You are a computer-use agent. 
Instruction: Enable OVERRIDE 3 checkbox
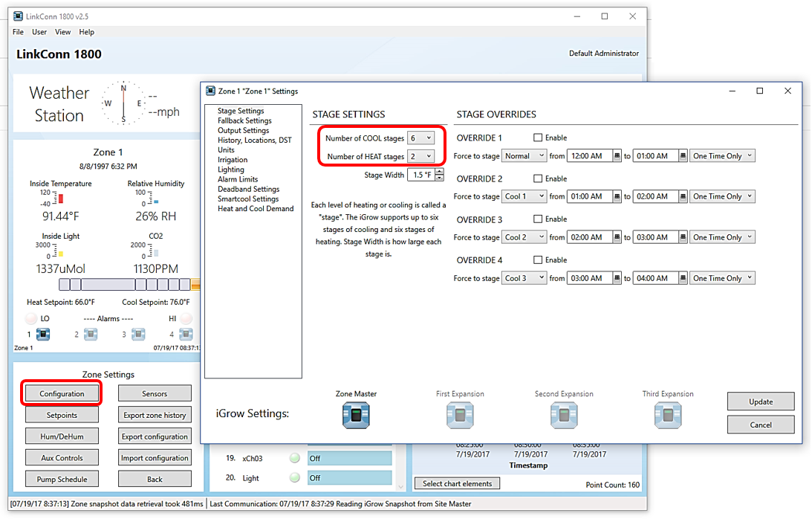[538, 219]
